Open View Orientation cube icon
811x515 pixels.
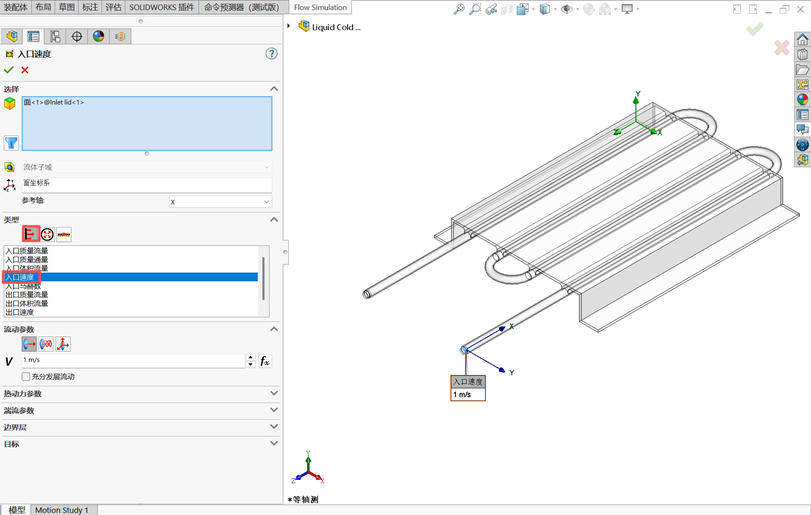(x=523, y=9)
